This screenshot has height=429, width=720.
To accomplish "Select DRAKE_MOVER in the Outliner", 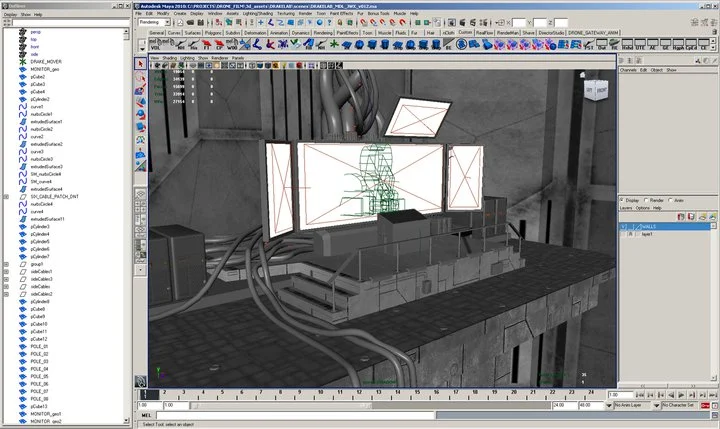I will click(46, 62).
